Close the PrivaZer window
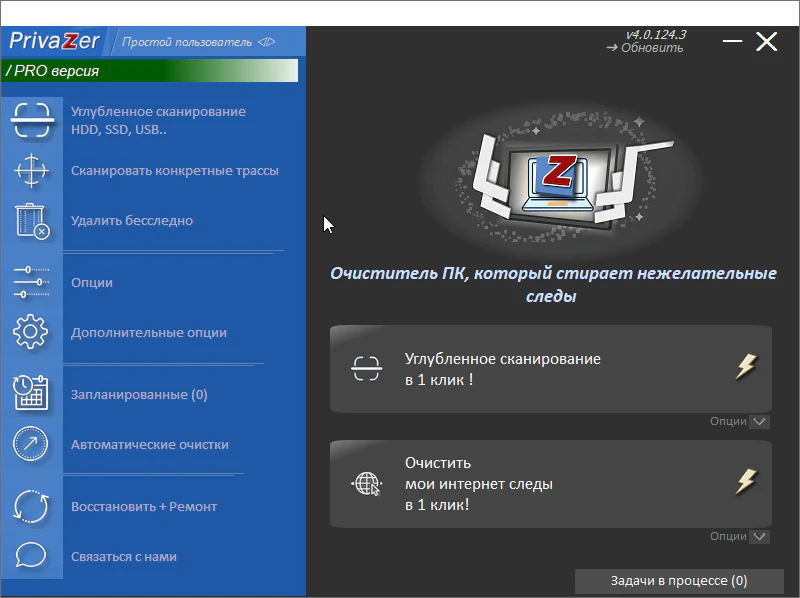The width and height of the screenshot is (800, 598). [766, 41]
